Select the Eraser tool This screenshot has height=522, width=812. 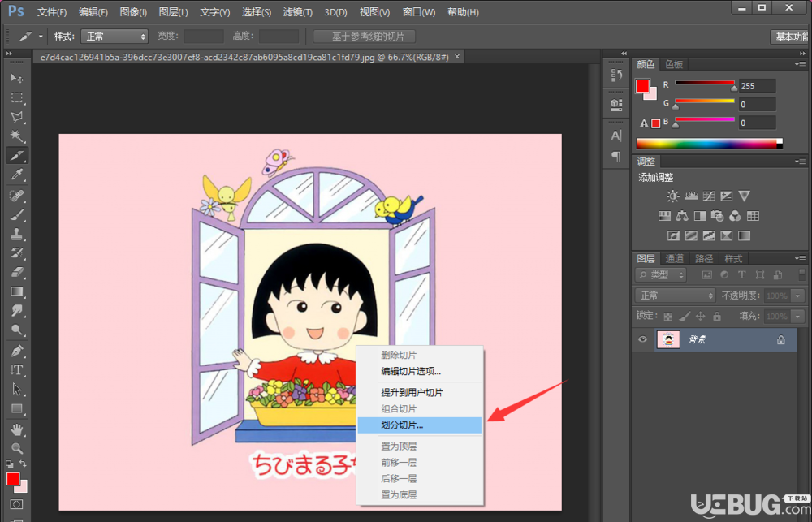16,273
